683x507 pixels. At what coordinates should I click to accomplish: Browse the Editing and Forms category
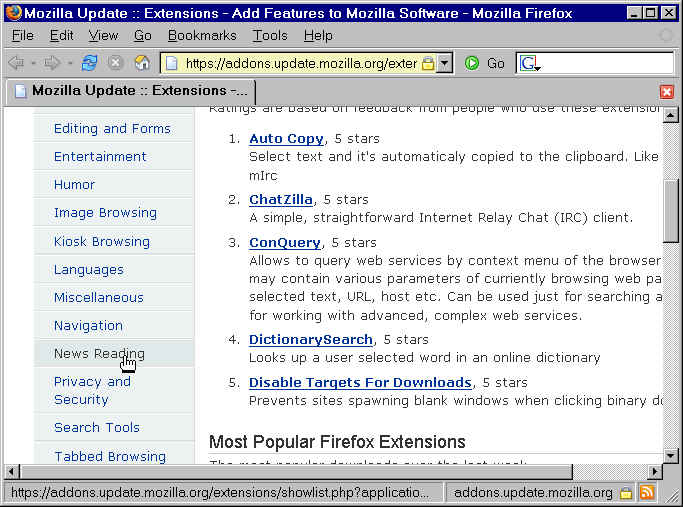click(112, 128)
